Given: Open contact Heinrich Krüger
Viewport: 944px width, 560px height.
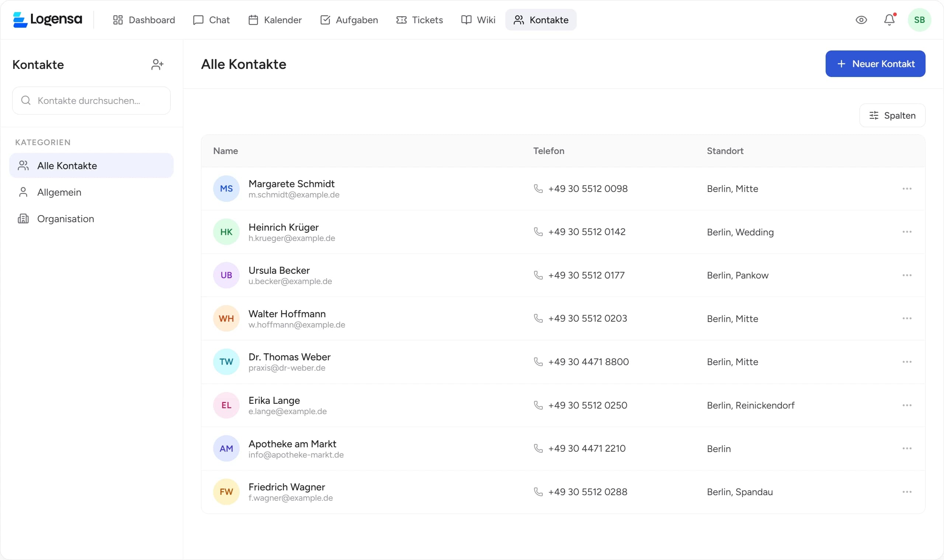Looking at the screenshot, I should click(284, 227).
